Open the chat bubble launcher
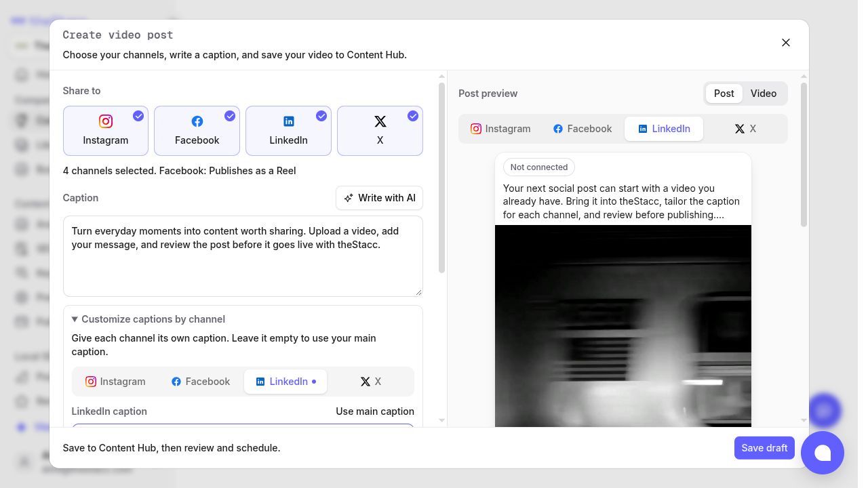The height and width of the screenshot is (488, 868). click(823, 453)
